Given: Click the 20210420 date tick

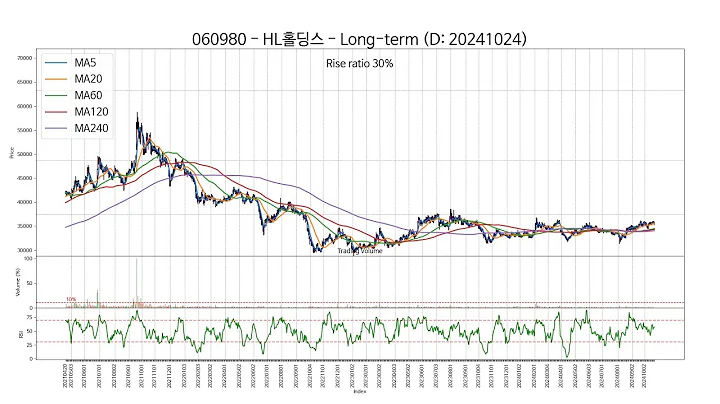Looking at the screenshot, I should tap(65, 376).
